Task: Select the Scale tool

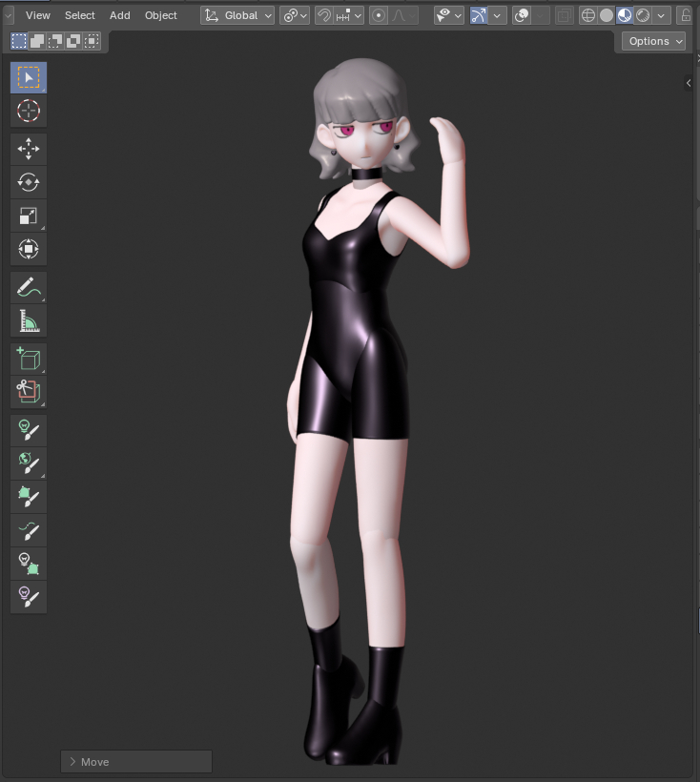Action: click(x=29, y=216)
